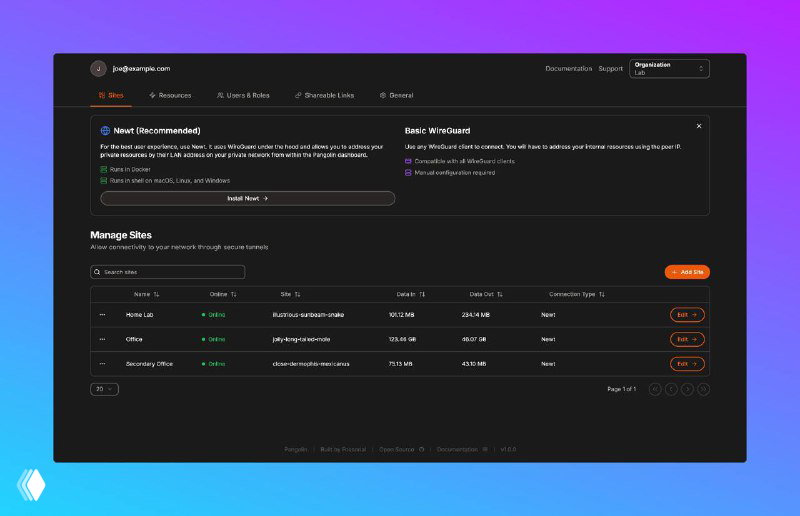Edit the Home Lab site
800x516 pixels.
point(687,315)
